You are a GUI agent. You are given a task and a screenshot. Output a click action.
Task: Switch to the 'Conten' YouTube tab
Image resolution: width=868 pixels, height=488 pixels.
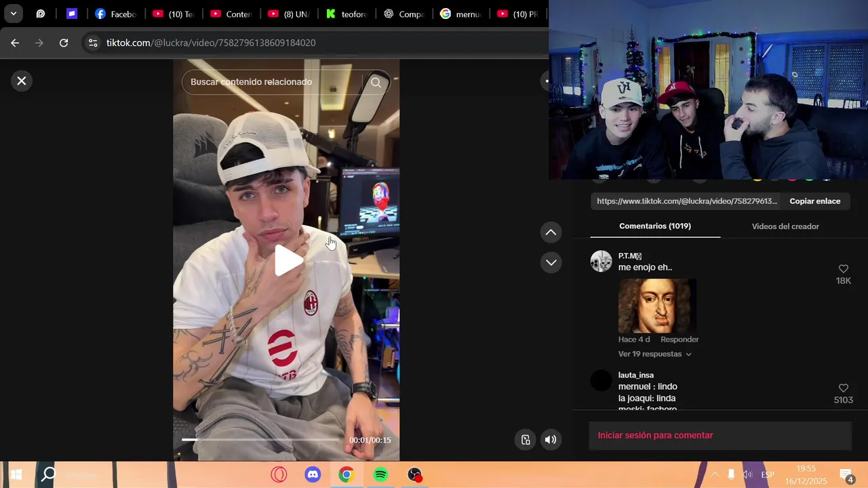point(231,14)
